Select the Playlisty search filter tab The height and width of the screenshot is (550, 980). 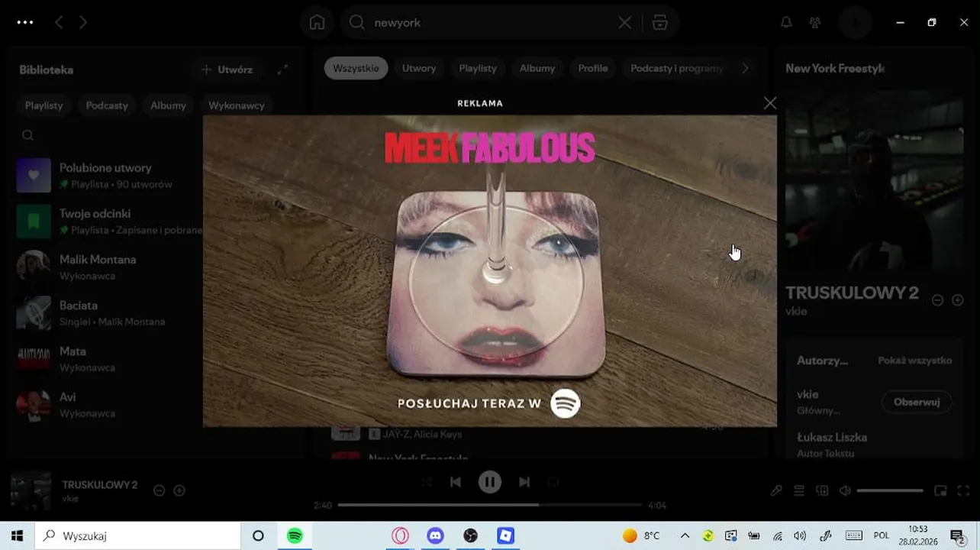pyautogui.click(x=478, y=68)
